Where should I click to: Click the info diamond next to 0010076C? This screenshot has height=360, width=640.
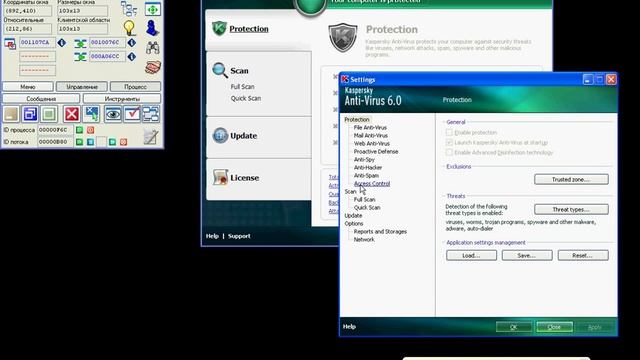click(x=131, y=42)
